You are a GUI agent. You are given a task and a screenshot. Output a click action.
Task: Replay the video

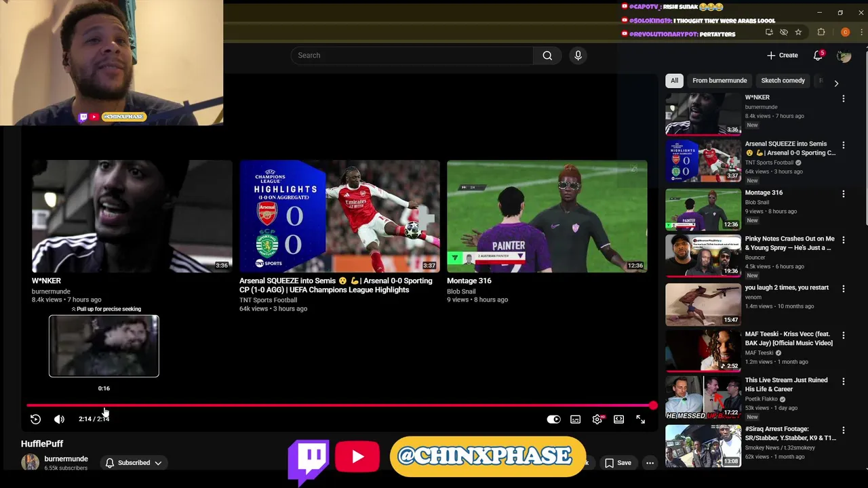[x=35, y=420]
